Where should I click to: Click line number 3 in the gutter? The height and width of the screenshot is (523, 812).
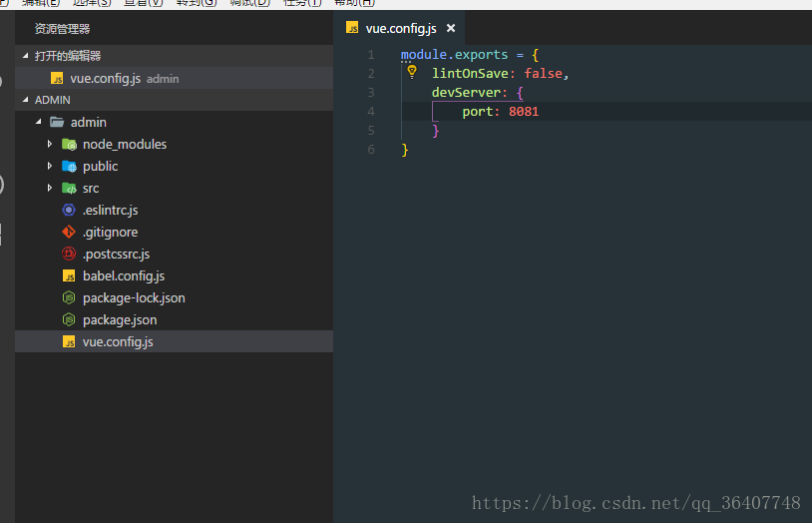(371, 92)
